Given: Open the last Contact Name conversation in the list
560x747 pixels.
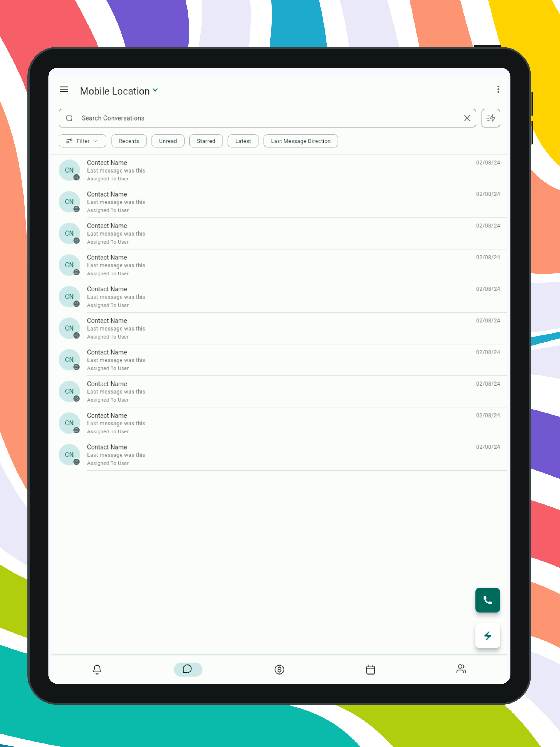Looking at the screenshot, I should pos(279,454).
